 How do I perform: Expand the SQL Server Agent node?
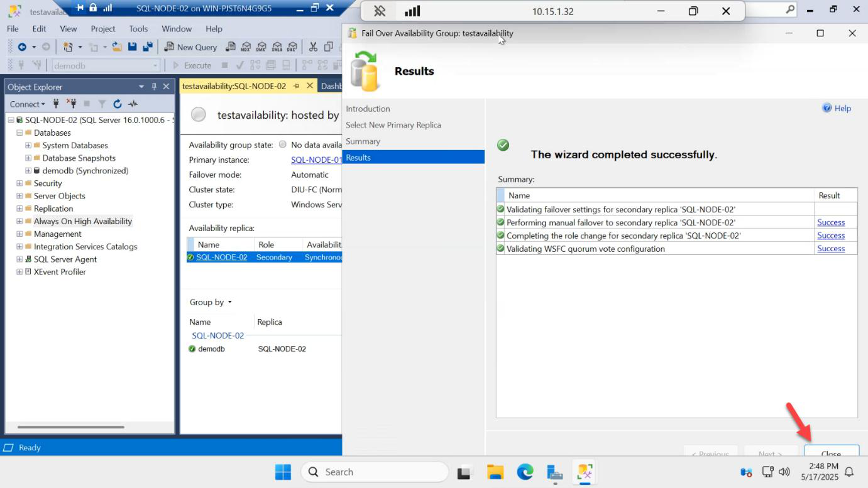coord(19,259)
